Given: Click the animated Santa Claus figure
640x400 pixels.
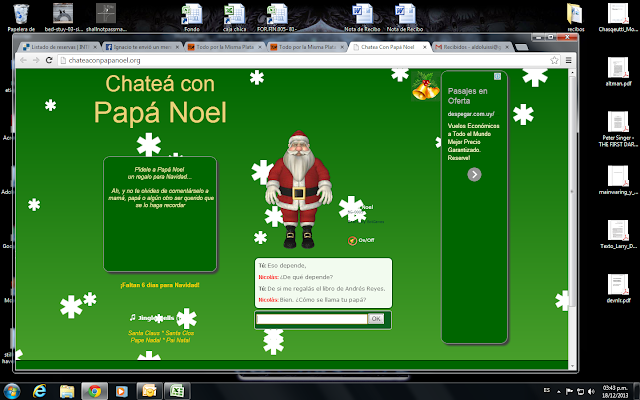Looking at the screenshot, I should coord(299,190).
